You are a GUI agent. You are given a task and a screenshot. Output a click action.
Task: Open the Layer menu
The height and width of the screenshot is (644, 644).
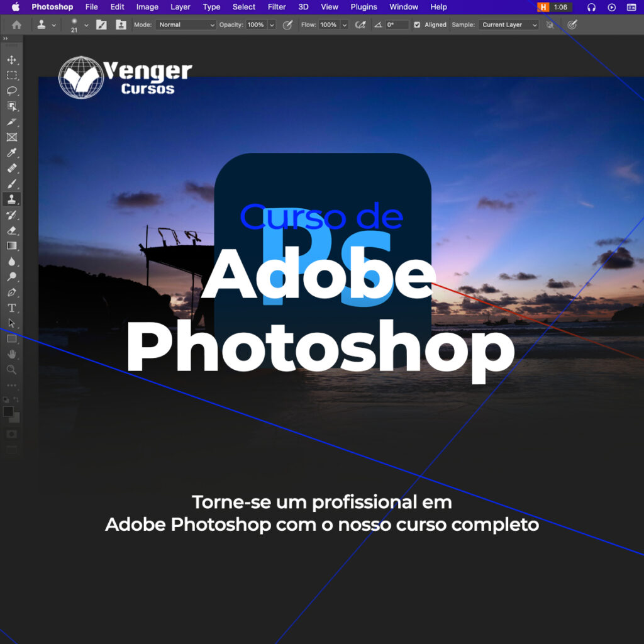pyautogui.click(x=180, y=7)
